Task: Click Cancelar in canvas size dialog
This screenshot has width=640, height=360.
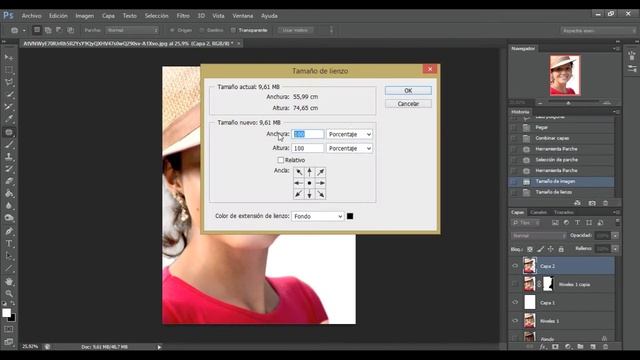Action: tap(408, 104)
